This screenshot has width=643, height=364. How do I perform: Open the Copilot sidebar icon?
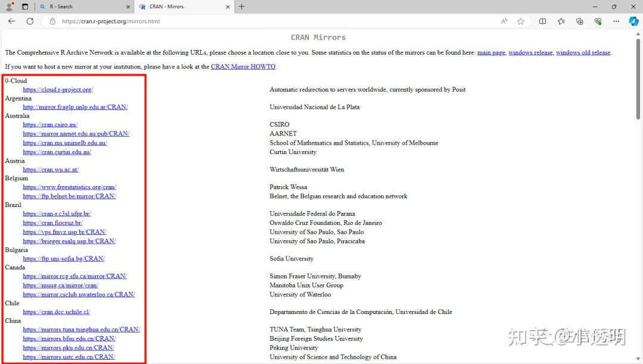[x=633, y=21]
